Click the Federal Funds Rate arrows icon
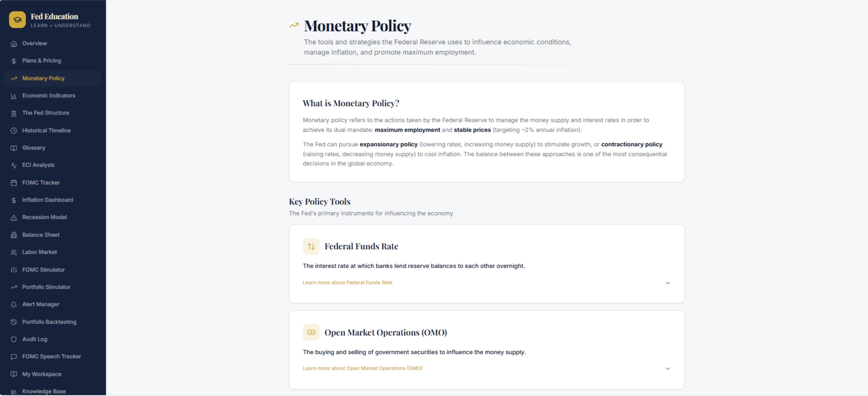The image size is (868, 396). coord(311,246)
